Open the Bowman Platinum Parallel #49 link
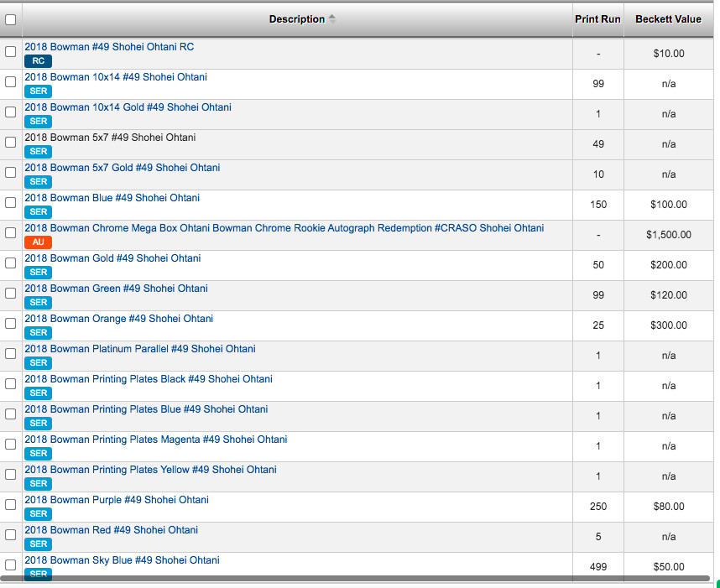This screenshot has height=588, width=720. [x=140, y=349]
